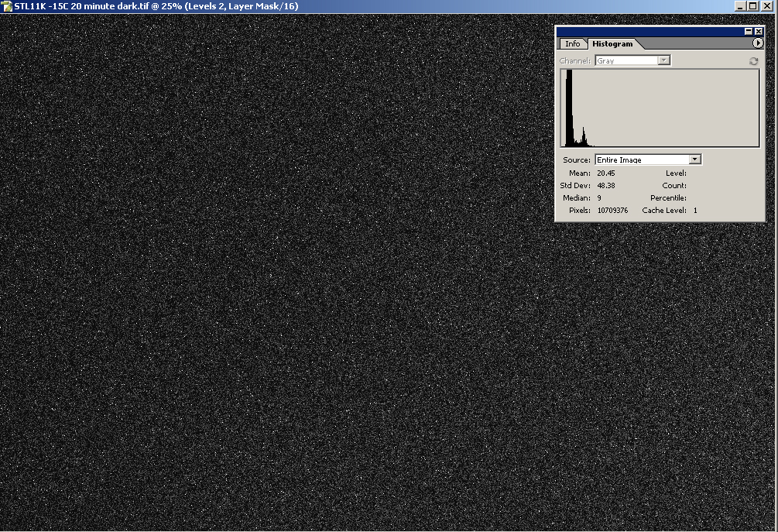Image resolution: width=778 pixels, height=532 pixels.
Task: Close the Histogram palette window
Action: point(759,31)
